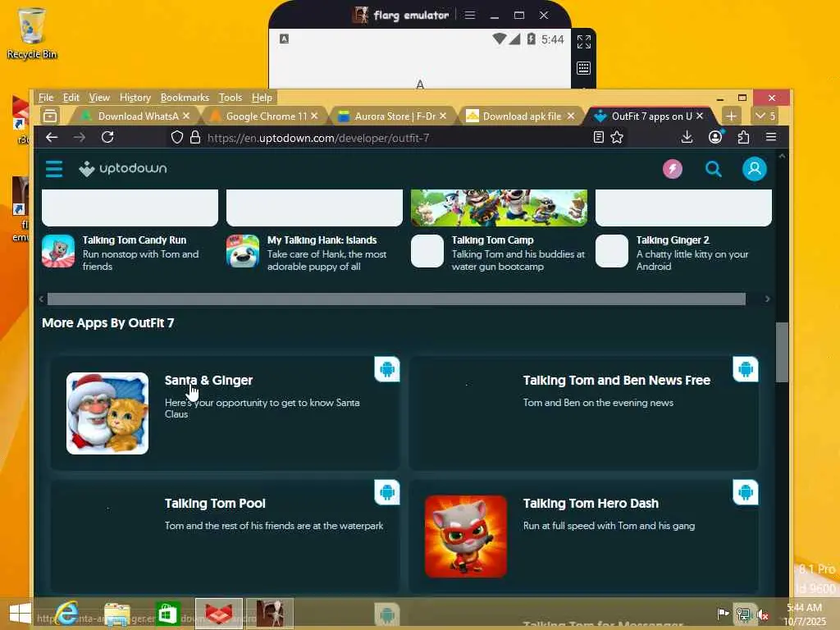Click carousel left scroll arrow
Image resolution: width=840 pixels, height=630 pixels.
41,299
